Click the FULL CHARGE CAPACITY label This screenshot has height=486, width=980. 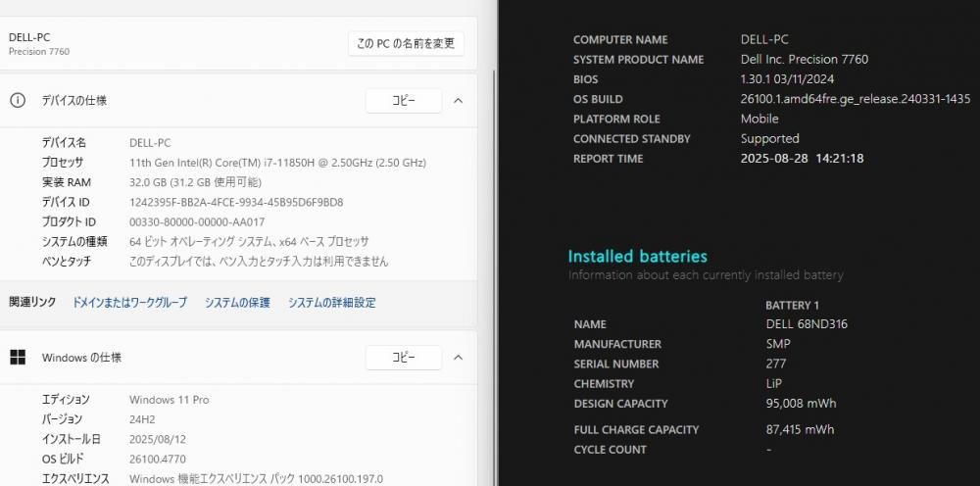point(636,430)
